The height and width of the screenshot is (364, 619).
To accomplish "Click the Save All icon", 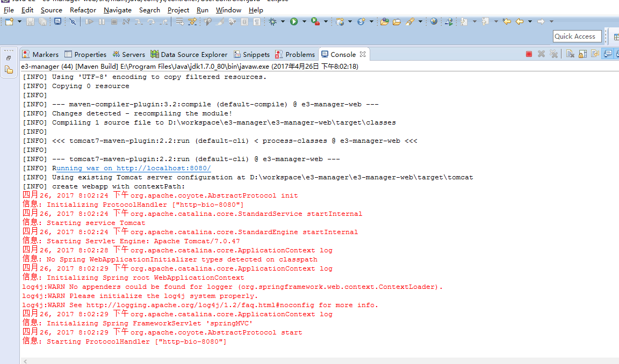I will coord(42,21).
